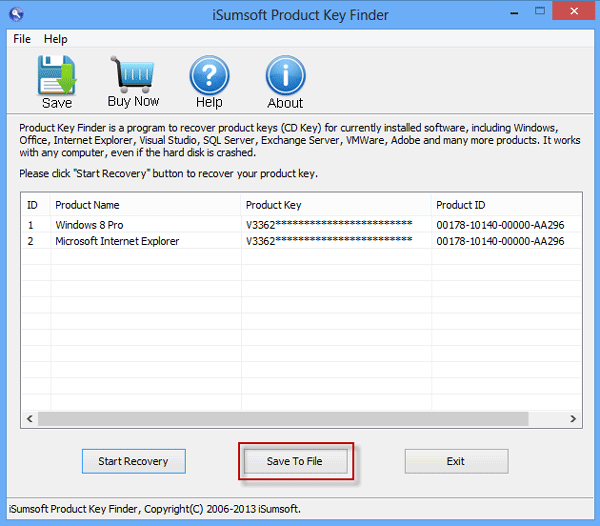Select the Microsoft Internet Explorer row
The width and height of the screenshot is (600, 526).
pos(302,241)
